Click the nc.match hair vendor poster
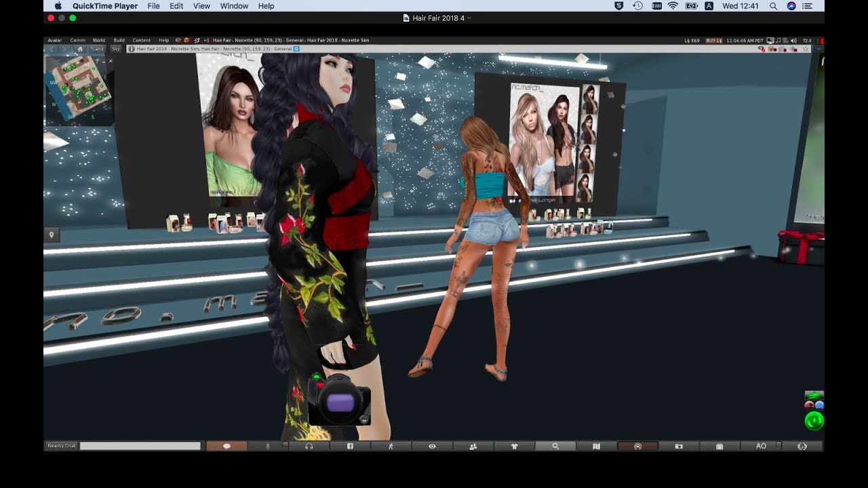Viewport: 868px width, 488px height. [x=553, y=142]
